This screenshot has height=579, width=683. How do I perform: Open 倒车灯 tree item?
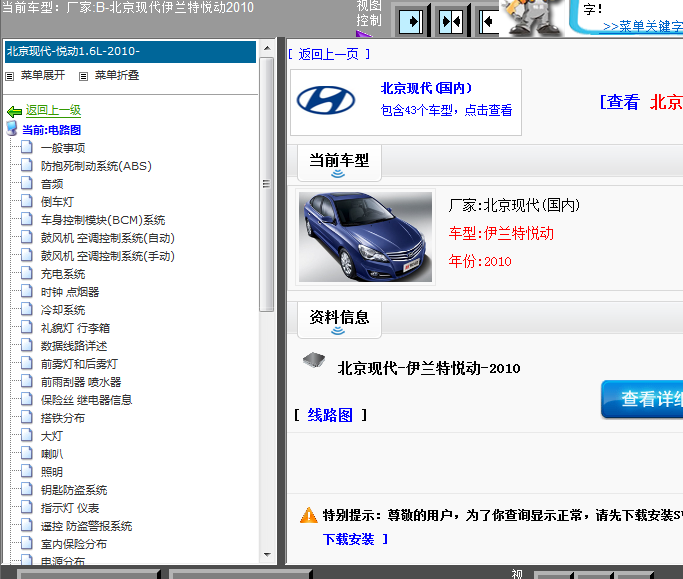pyautogui.click(x=57, y=202)
